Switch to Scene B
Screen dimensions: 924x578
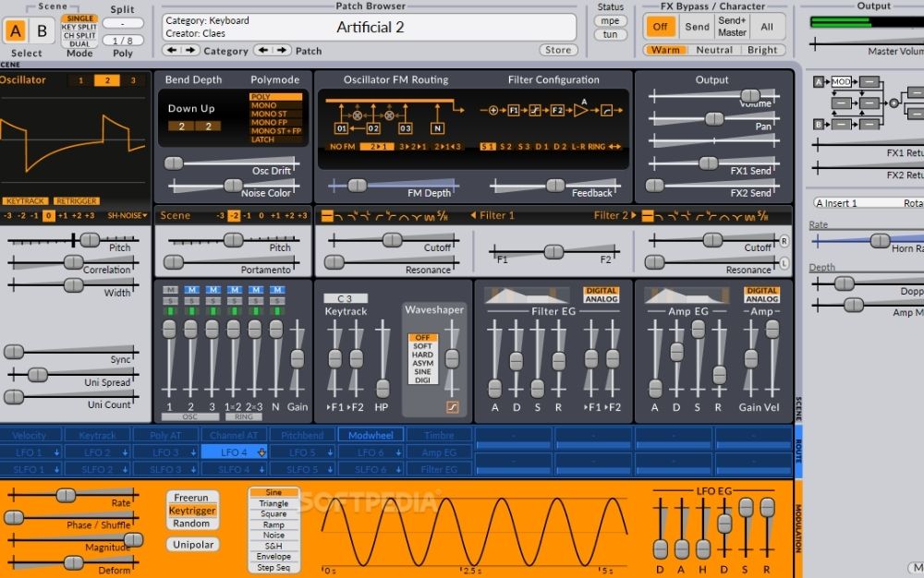41,30
